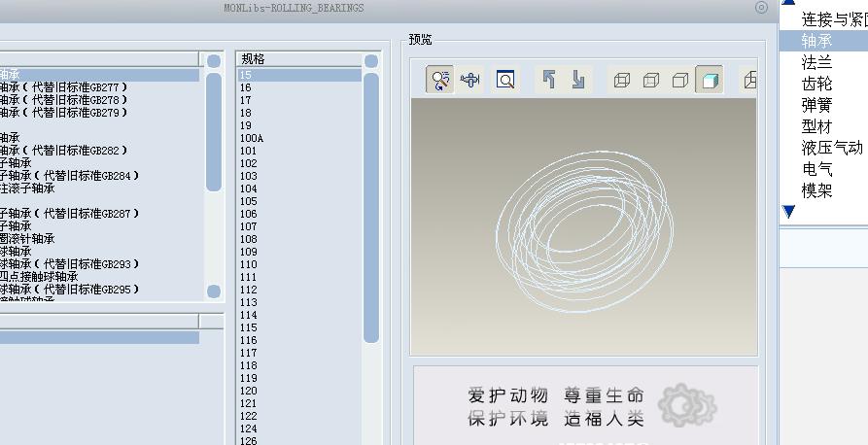
Task: Click top round button of bearing list scrollbar
Action: (x=214, y=61)
